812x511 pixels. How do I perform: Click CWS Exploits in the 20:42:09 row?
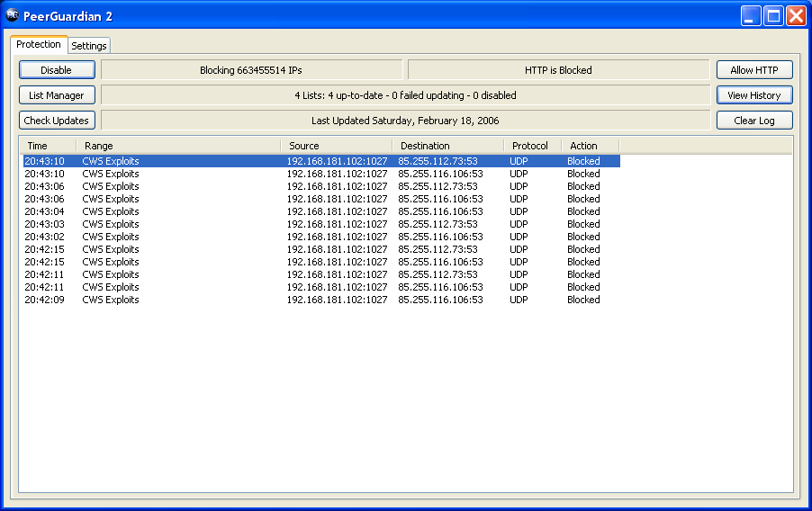(x=111, y=300)
